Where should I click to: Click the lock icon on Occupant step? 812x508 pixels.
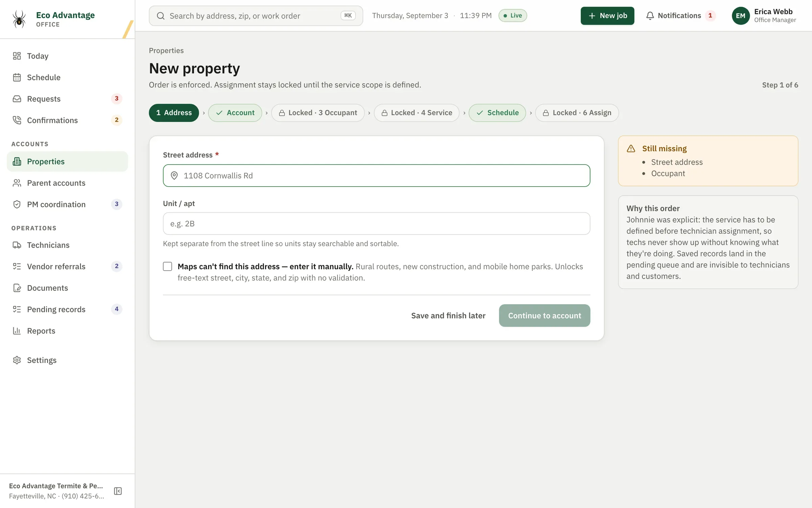pyautogui.click(x=282, y=113)
